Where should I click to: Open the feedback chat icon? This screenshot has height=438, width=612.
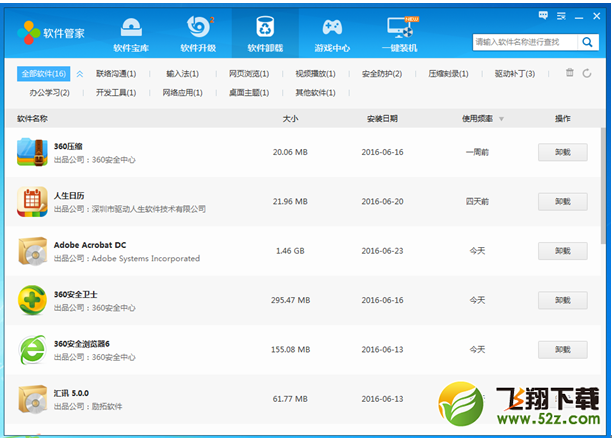point(543,15)
